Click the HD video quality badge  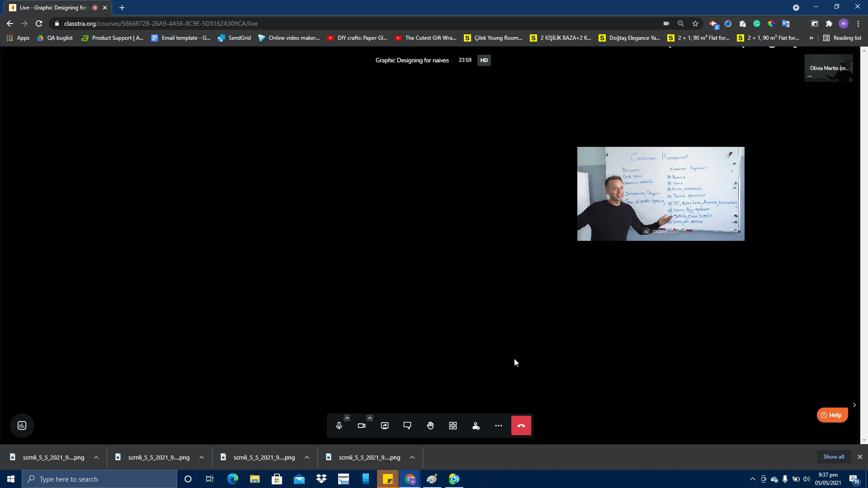click(484, 60)
